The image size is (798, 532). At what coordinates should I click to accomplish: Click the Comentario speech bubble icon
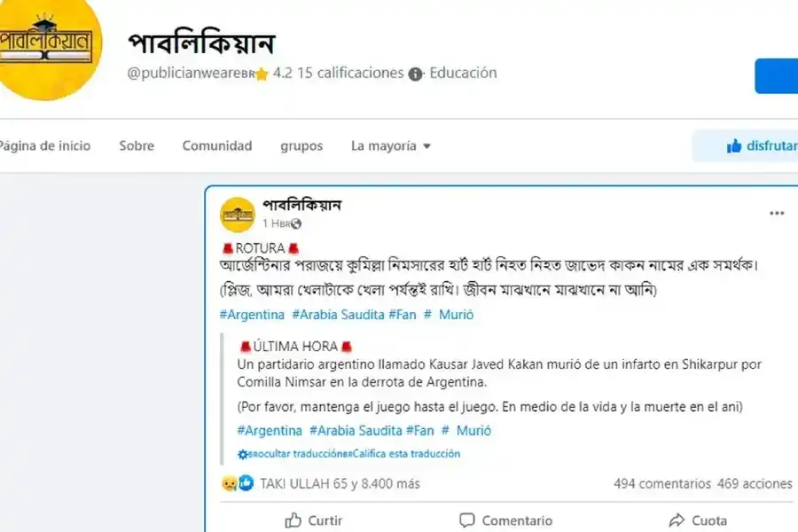(468, 520)
